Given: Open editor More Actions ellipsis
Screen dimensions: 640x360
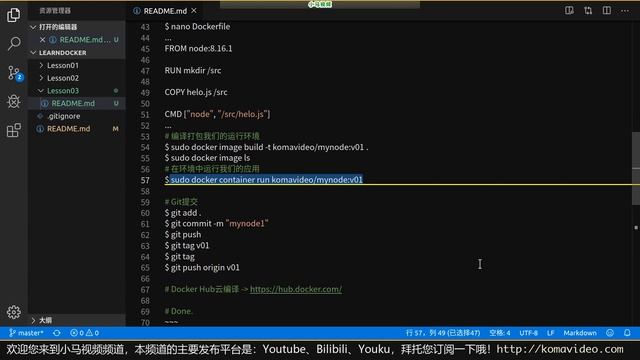Looking at the screenshot, I should (x=625, y=11).
